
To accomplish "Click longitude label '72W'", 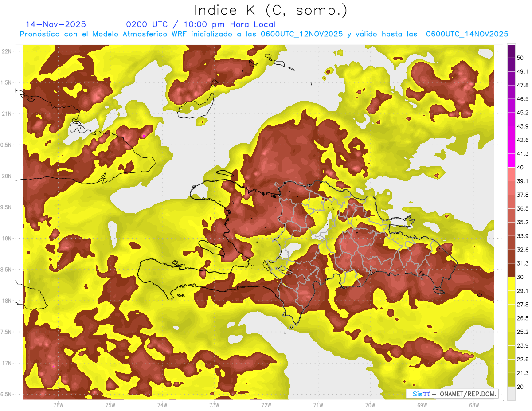I will click(266, 406).
